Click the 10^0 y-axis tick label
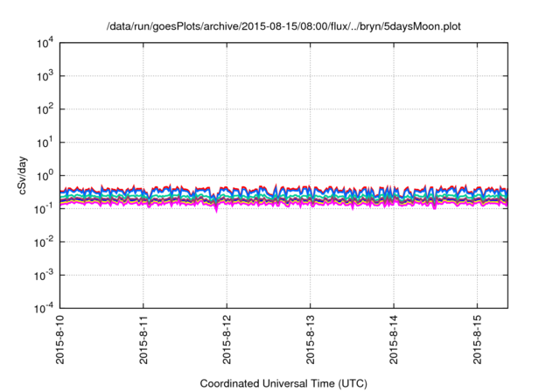Screen dimensions: 560x392 (x=45, y=176)
